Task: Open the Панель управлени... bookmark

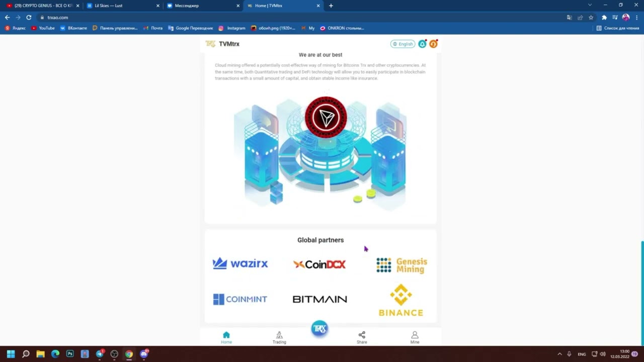Action: pyautogui.click(x=115, y=28)
